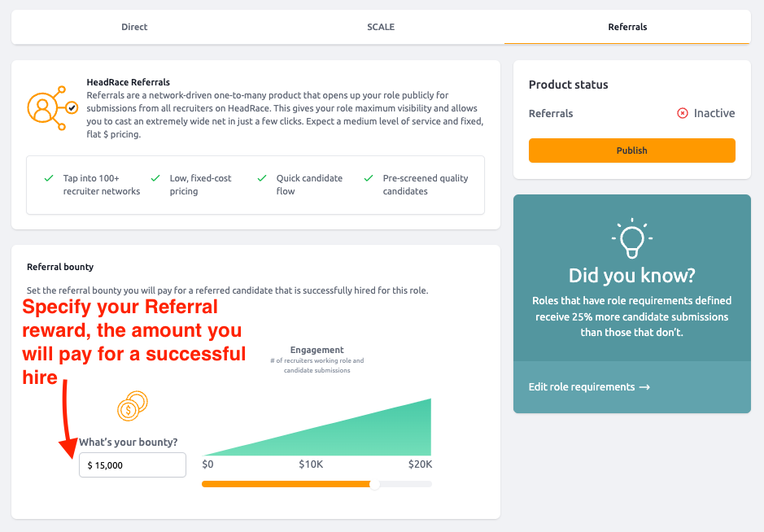Screen dimensions: 764x532
Task: Click checkmark beside Pre-screened quality candidates
Action: tap(369, 178)
